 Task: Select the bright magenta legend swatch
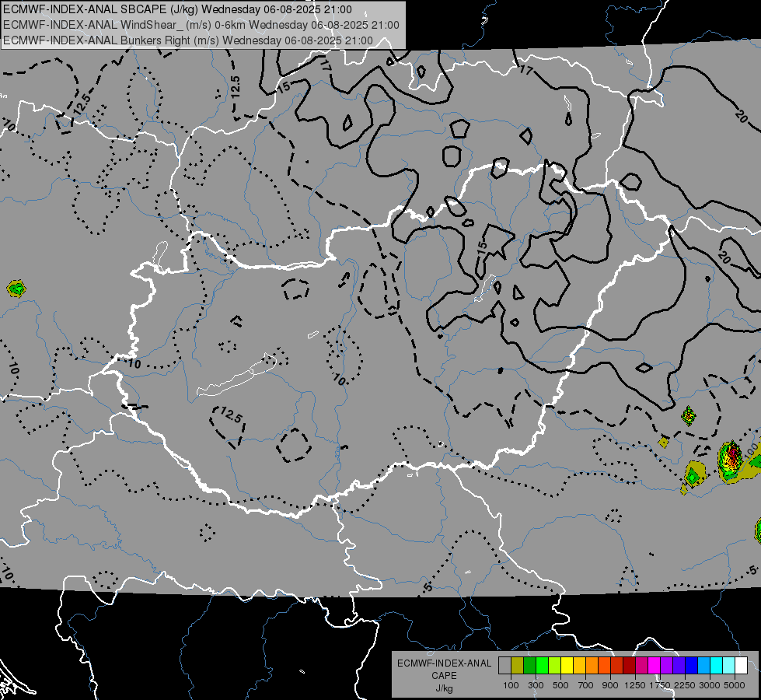(x=655, y=665)
